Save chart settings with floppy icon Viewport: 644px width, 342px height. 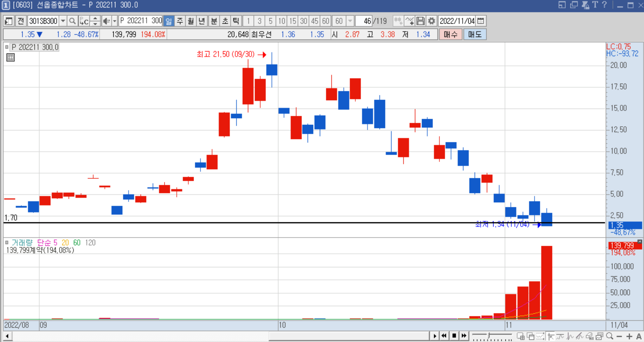[x=420, y=21]
